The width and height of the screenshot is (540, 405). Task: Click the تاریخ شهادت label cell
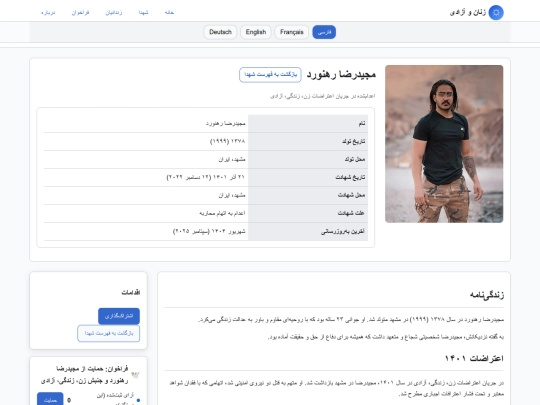[x=308, y=177]
